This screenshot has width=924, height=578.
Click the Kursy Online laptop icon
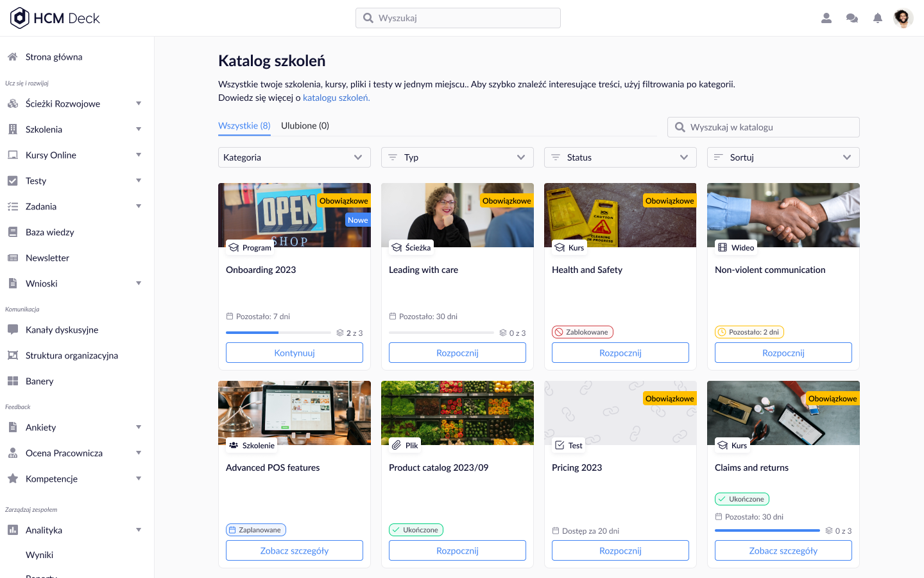pos(12,155)
